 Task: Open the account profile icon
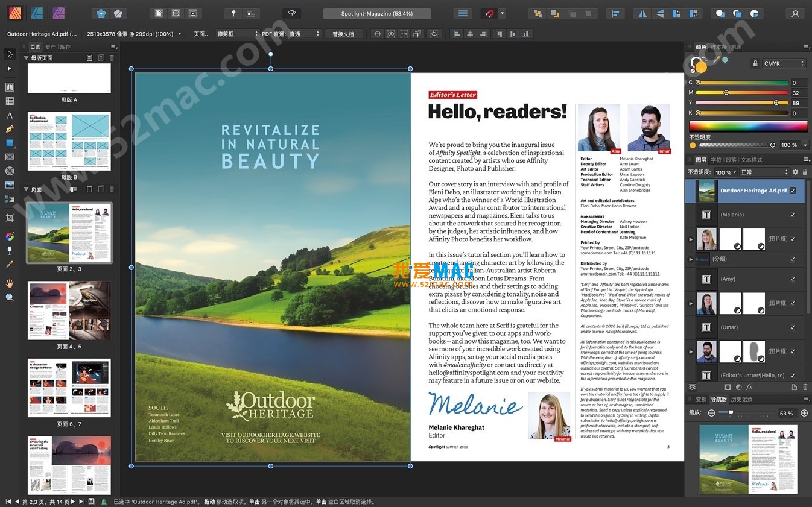point(796,13)
